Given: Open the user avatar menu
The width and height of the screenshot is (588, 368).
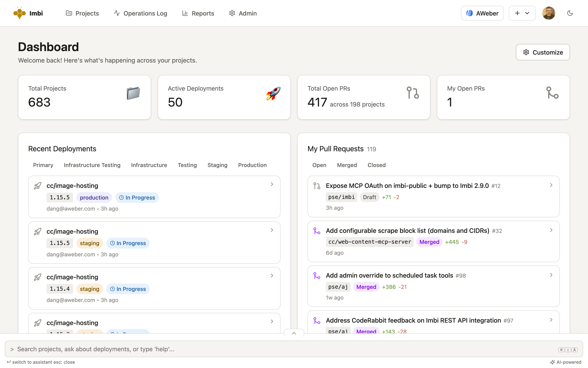Looking at the screenshot, I should (549, 13).
